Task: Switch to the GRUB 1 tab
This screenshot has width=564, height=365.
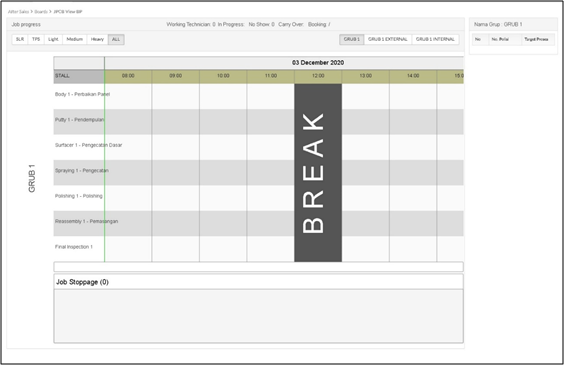Action: click(352, 39)
